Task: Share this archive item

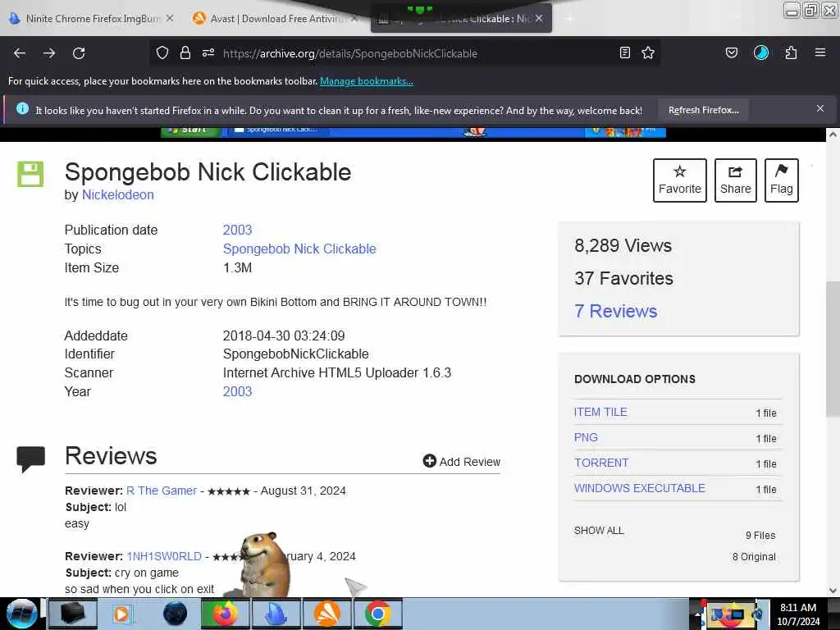Action: click(736, 180)
